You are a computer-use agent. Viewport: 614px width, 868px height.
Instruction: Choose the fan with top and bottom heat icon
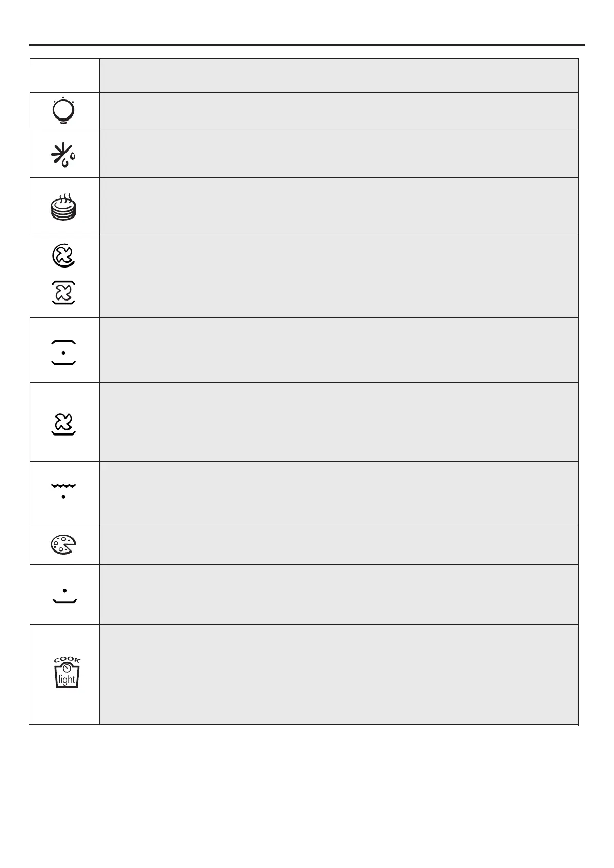[x=64, y=292]
